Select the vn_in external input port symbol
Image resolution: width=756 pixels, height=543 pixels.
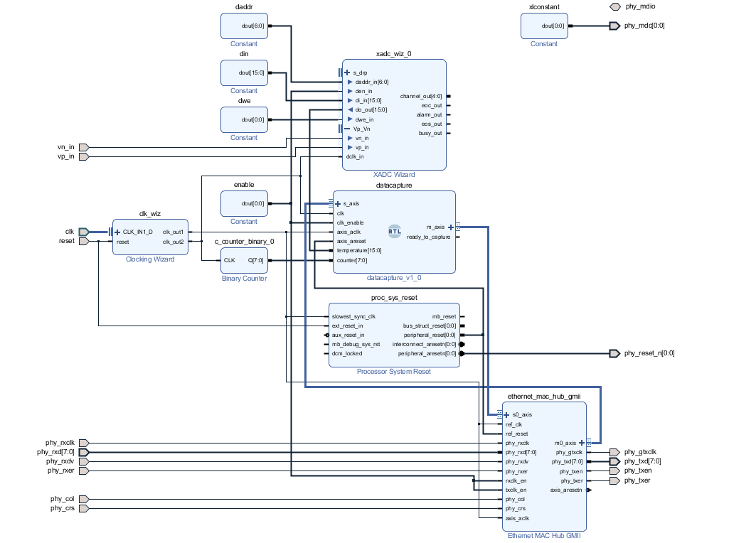click(x=84, y=147)
